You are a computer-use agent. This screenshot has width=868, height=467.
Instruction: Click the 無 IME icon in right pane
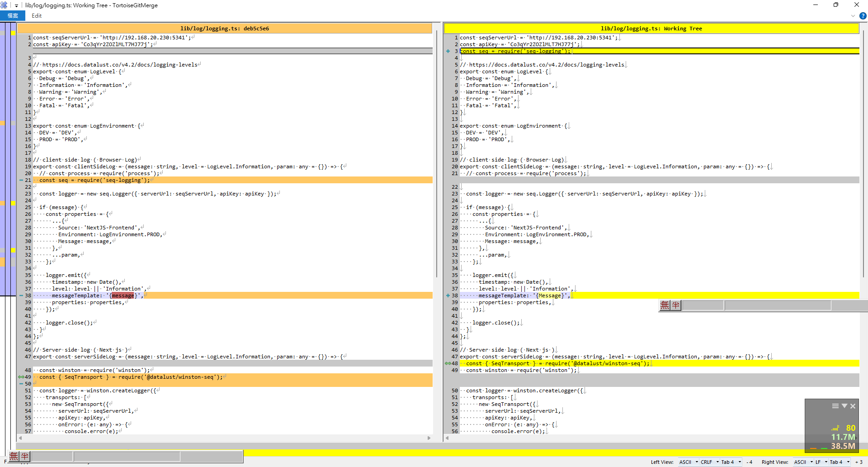pyautogui.click(x=665, y=305)
